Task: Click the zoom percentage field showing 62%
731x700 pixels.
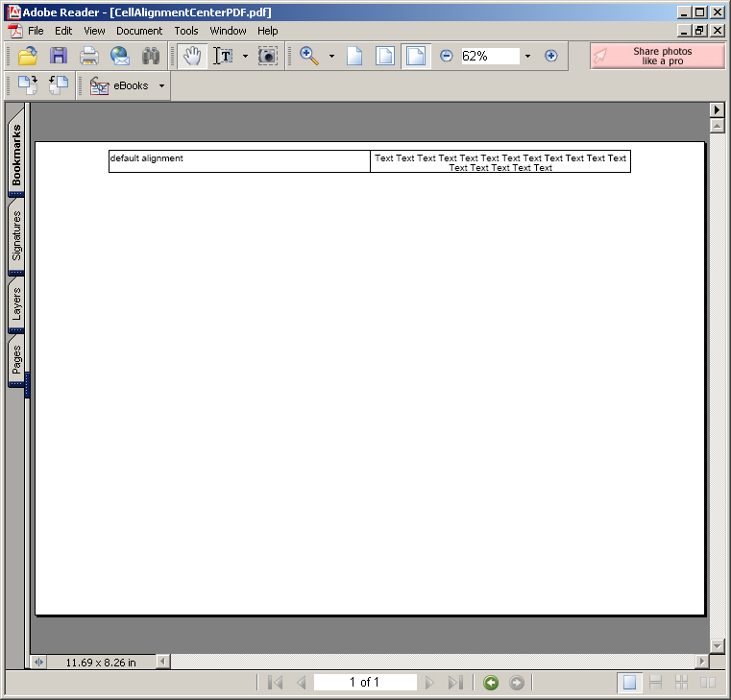Action: click(490, 56)
